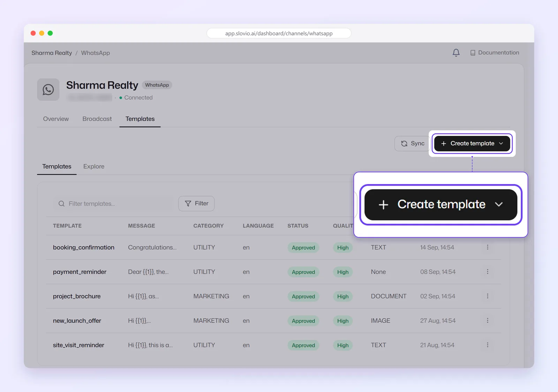Screen dimensions: 558x392
Task: Click the Connected status indicator
Action: pos(136,98)
